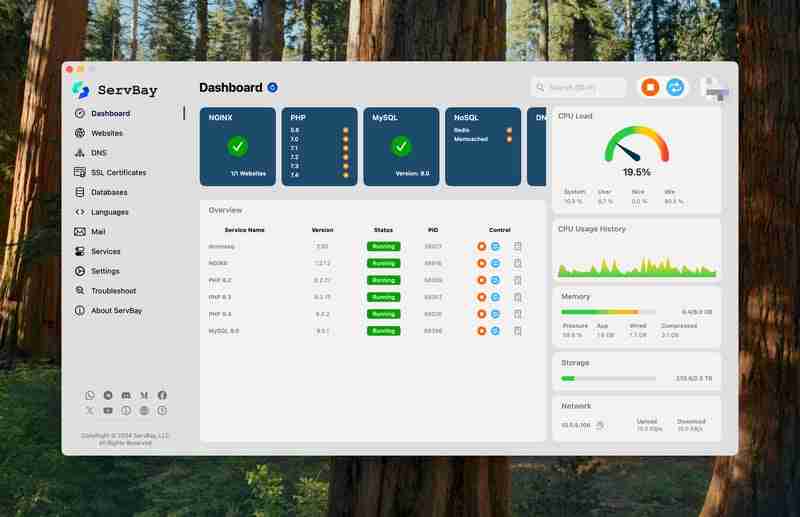Click the Running status badge for PHP 8.4
The height and width of the screenshot is (517, 800).
(383, 313)
